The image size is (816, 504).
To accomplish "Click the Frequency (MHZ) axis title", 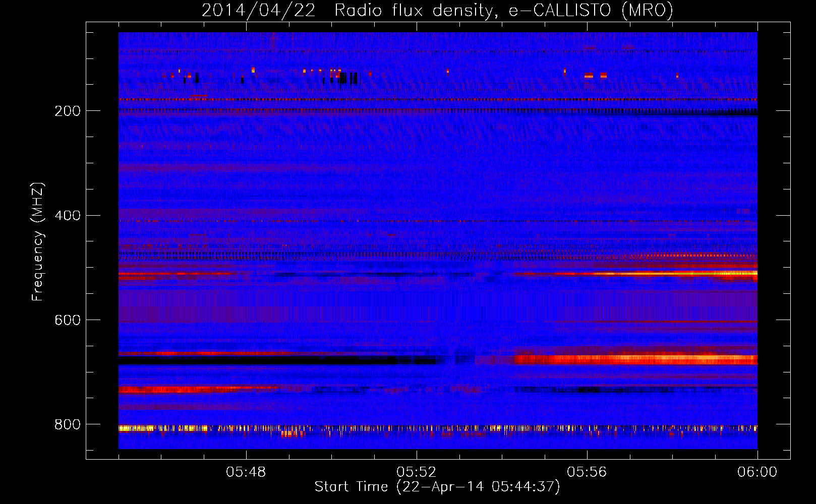I will (38, 241).
